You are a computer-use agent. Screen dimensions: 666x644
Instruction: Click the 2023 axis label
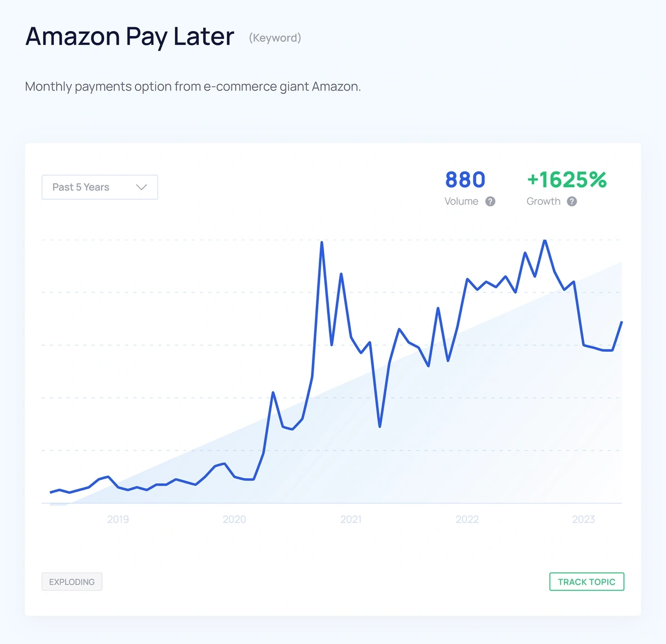pos(583,519)
